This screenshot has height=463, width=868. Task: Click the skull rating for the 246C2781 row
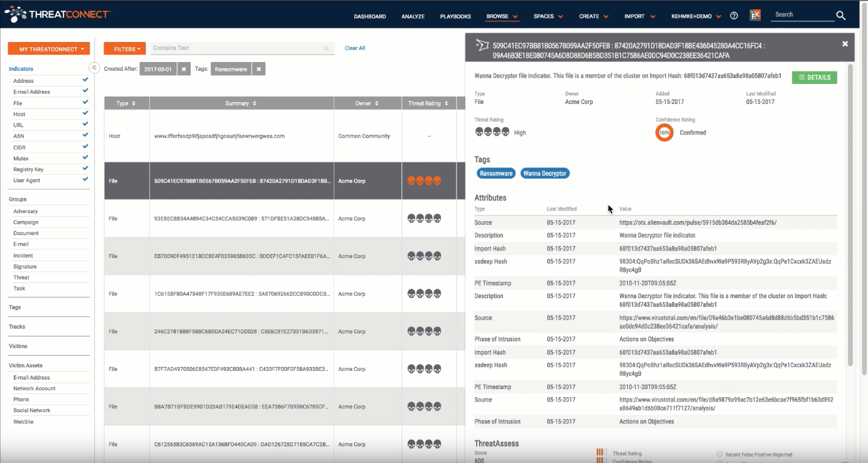coord(425,331)
